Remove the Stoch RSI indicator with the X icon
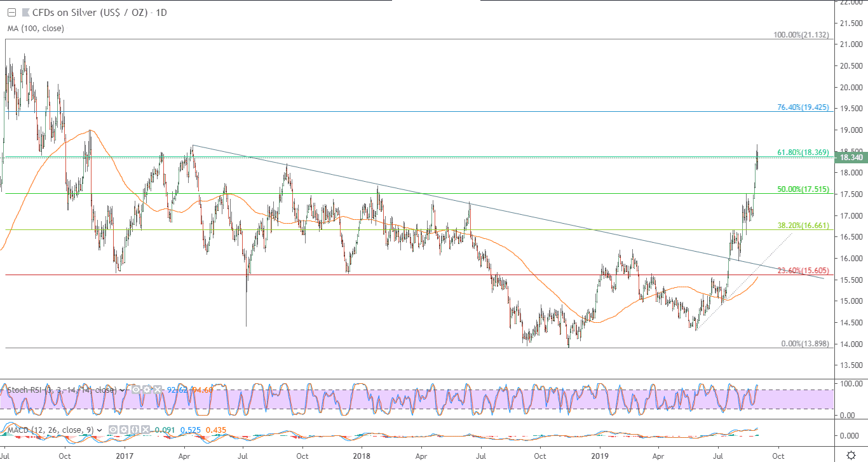 (x=157, y=389)
